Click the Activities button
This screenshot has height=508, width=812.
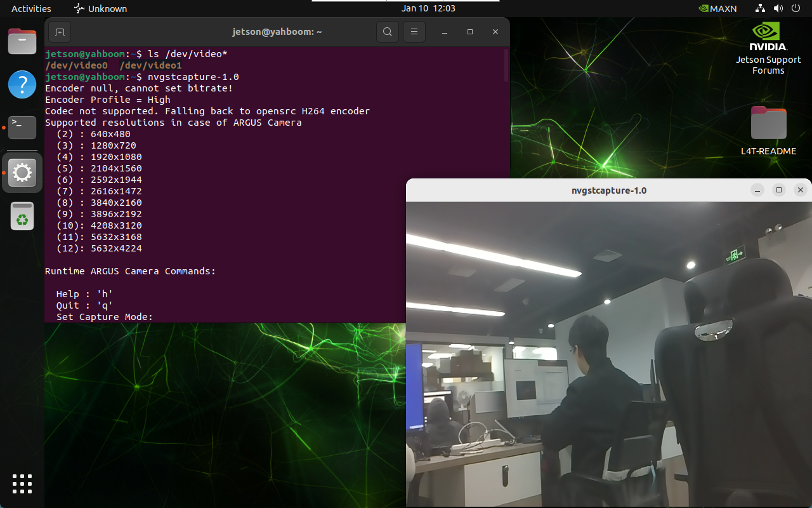tap(31, 9)
